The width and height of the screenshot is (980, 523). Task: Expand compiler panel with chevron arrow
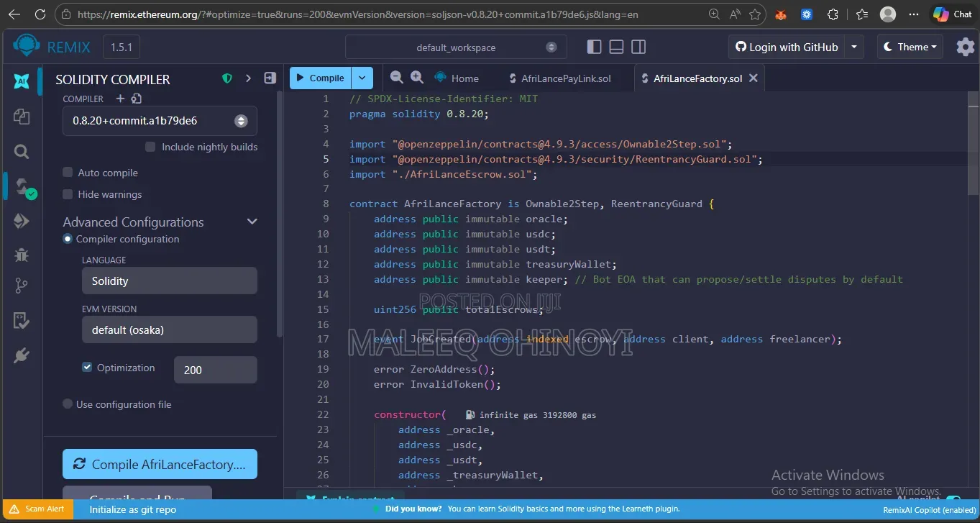(x=249, y=78)
